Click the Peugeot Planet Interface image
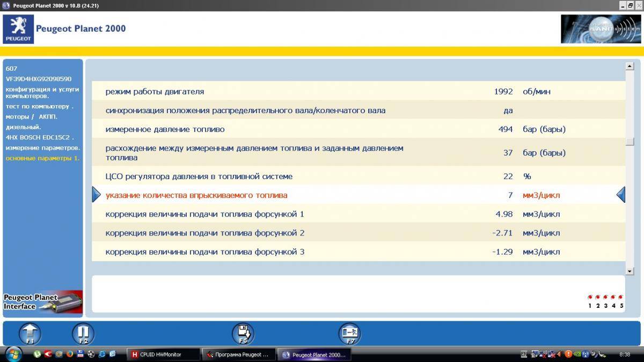Viewport: 644px width, 362px height. (x=43, y=301)
